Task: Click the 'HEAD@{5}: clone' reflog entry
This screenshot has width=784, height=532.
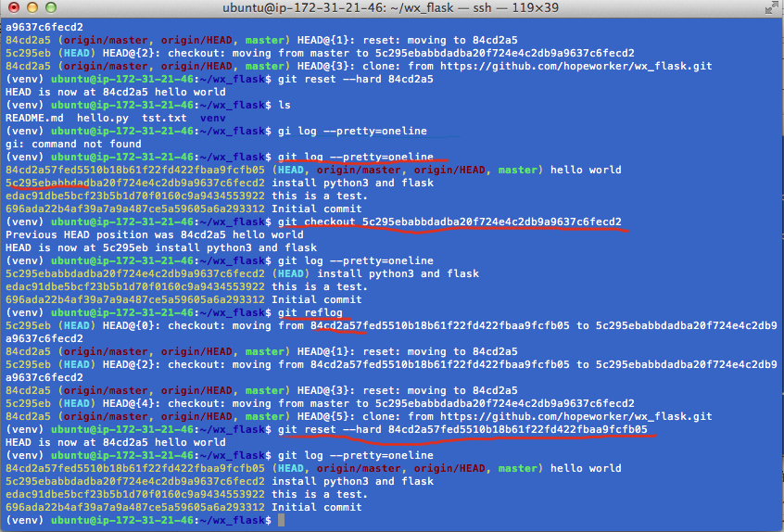Action: pyautogui.click(x=359, y=416)
